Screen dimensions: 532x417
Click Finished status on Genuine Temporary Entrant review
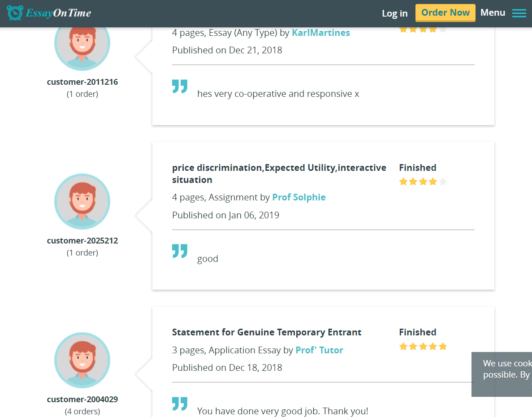418,332
